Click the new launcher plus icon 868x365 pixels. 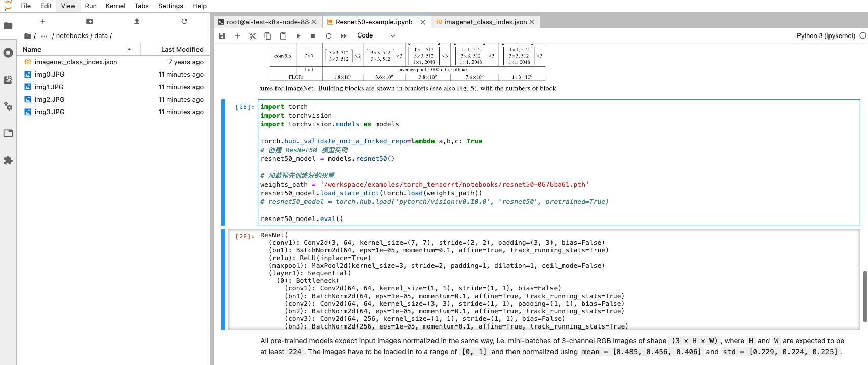[x=43, y=21]
